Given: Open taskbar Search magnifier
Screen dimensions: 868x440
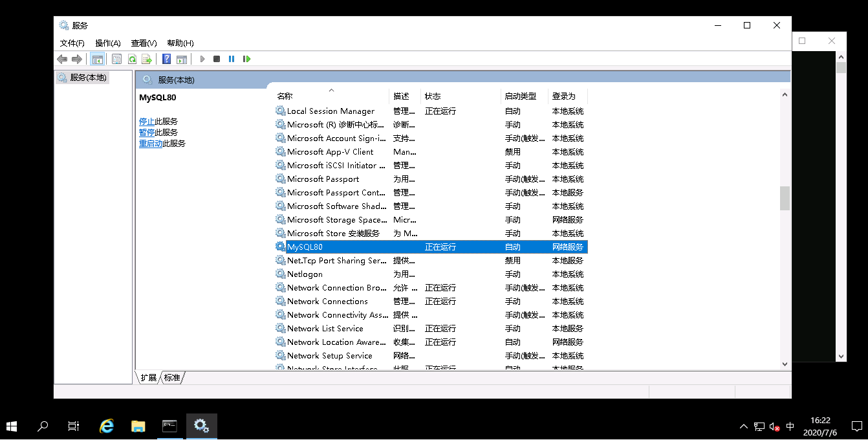Looking at the screenshot, I should coord(43,426).
